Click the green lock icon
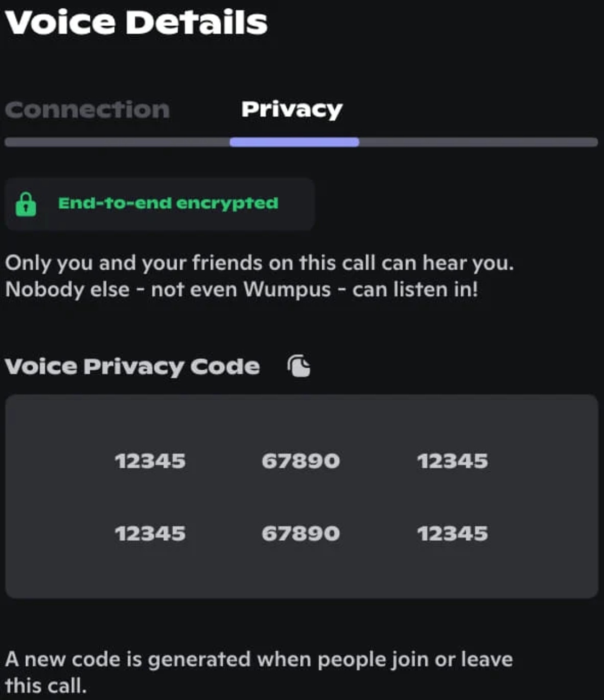 click(26, 204)
